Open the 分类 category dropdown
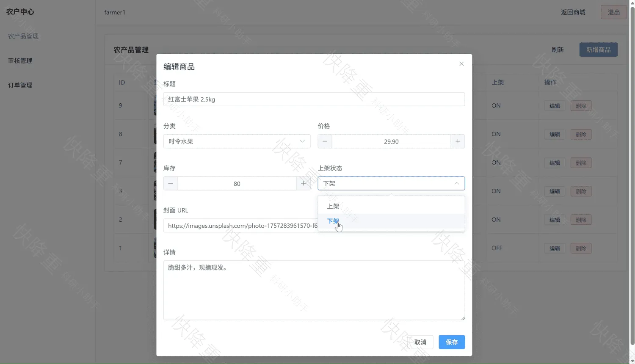Screen dimensions: 635x364 (237, 141)
